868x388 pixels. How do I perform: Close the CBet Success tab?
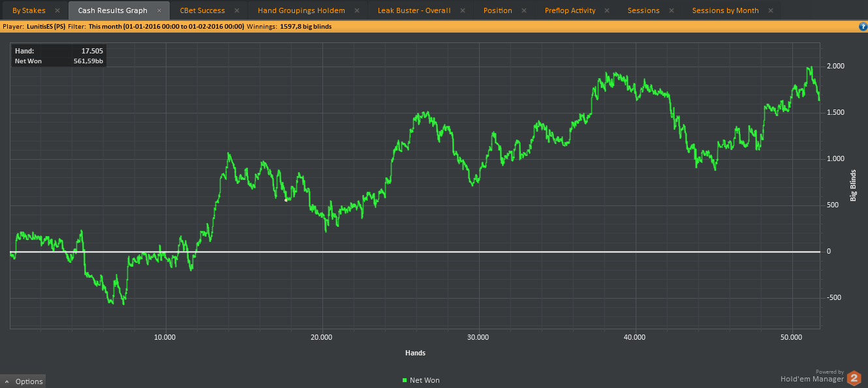[x=236, y=10]
